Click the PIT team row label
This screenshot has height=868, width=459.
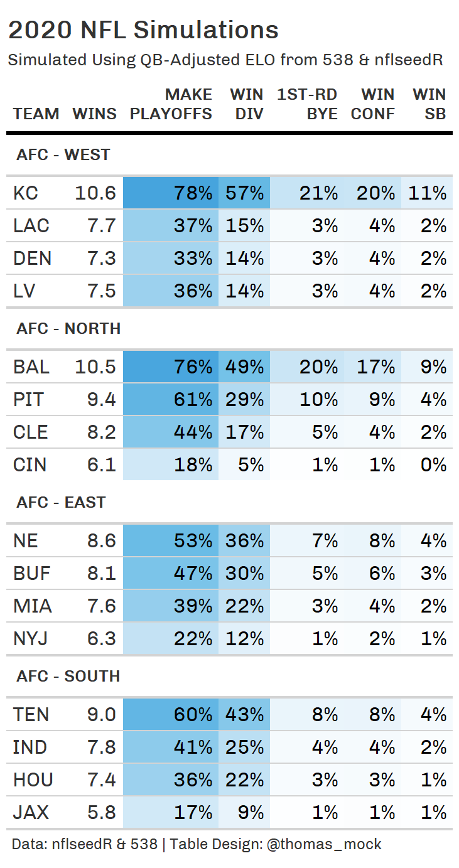(x=26, y=399)
